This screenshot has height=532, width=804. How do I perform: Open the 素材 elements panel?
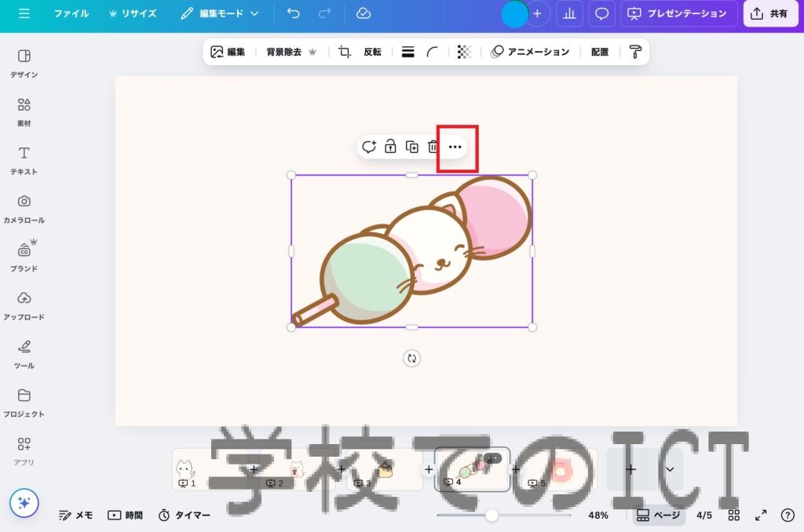pos(24,111)
